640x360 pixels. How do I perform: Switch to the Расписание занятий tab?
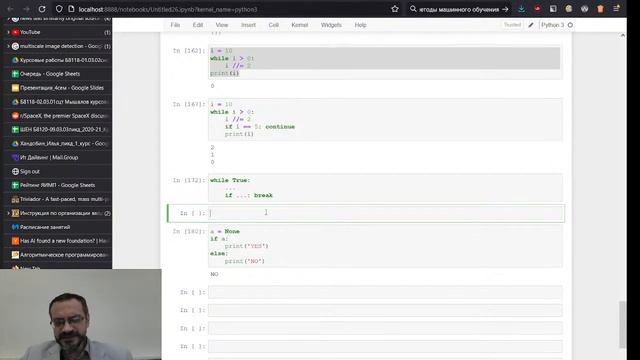[x=58, y=227]
